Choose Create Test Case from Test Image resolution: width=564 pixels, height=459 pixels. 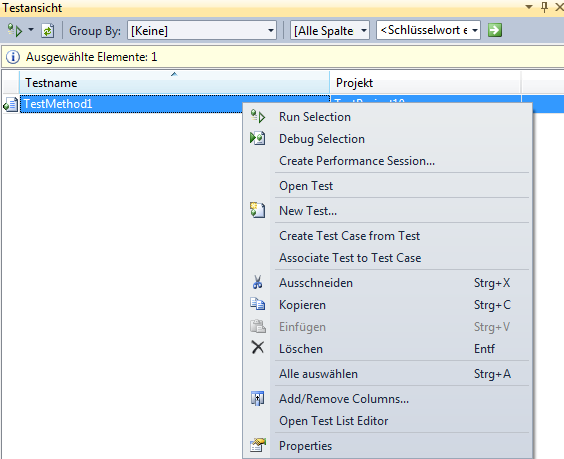387,236
